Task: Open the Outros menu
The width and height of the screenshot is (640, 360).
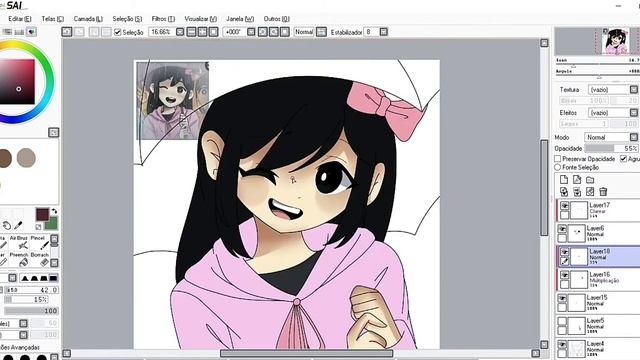Action: coord(276,19)
